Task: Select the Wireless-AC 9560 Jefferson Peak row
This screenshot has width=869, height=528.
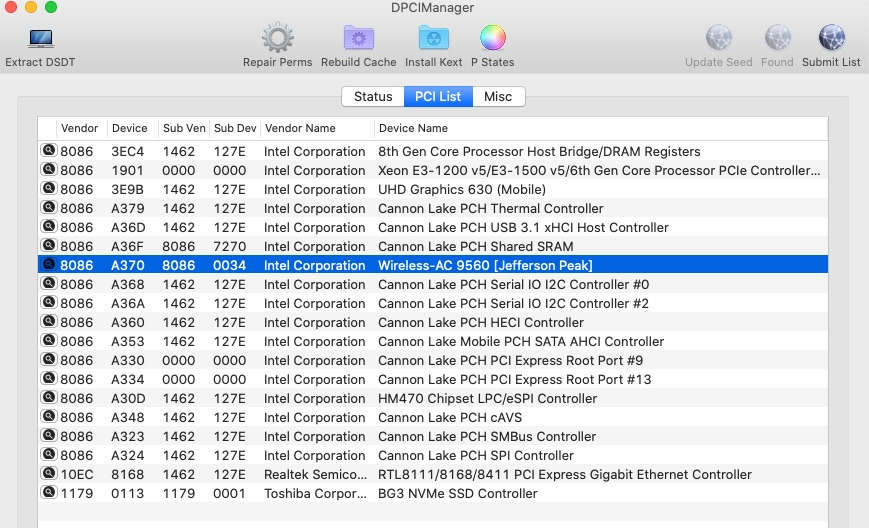Action: coord(485,265)
